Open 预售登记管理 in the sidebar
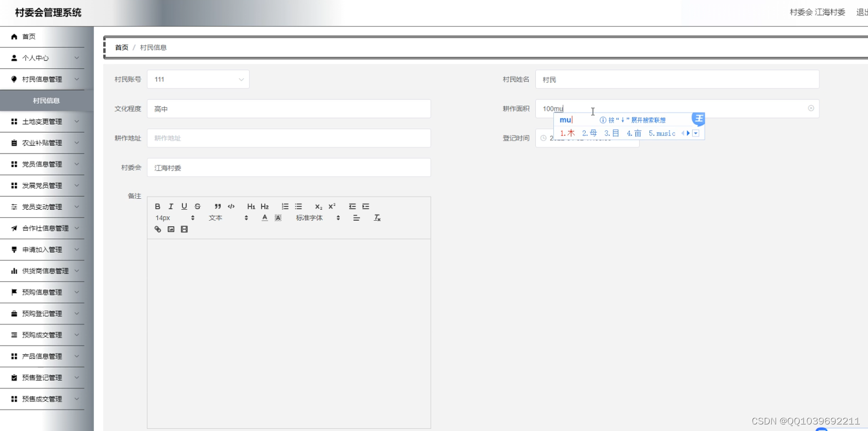The image size is (868, 431). click(x=42, y=377)
